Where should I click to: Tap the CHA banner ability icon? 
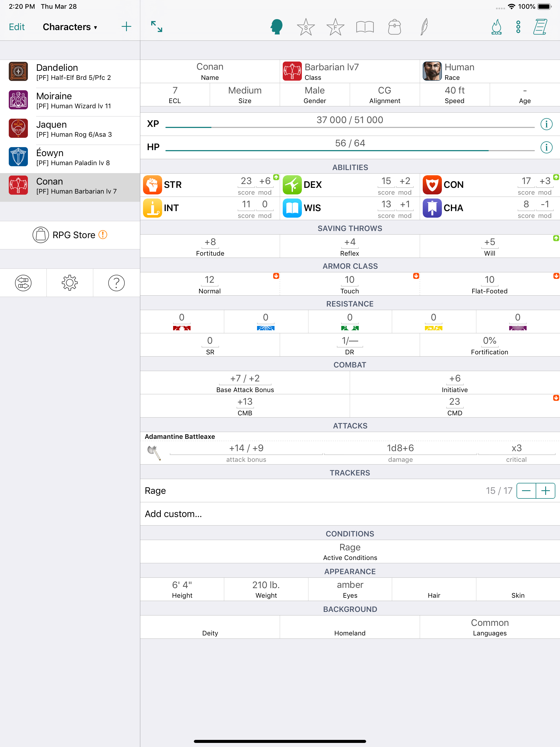(x=432, y=208)
